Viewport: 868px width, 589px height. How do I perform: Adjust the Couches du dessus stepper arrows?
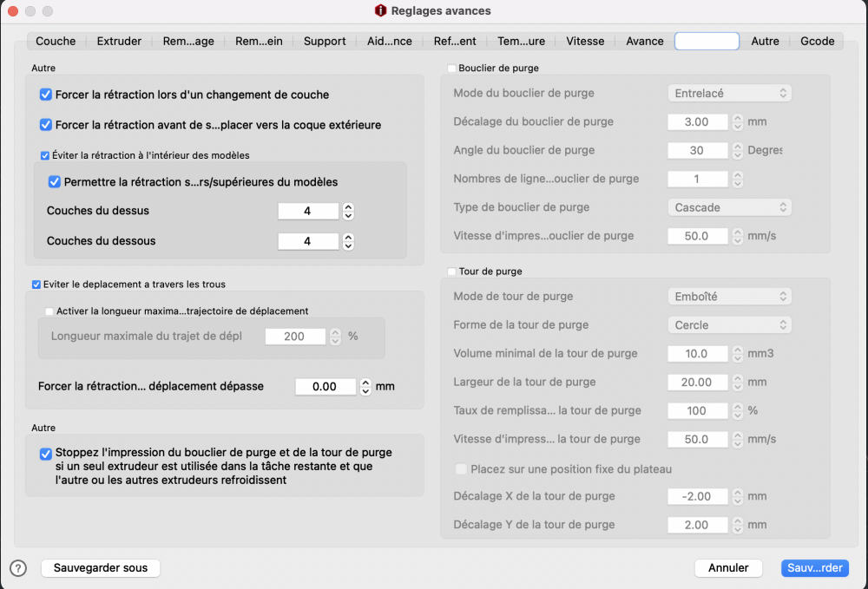348,211
